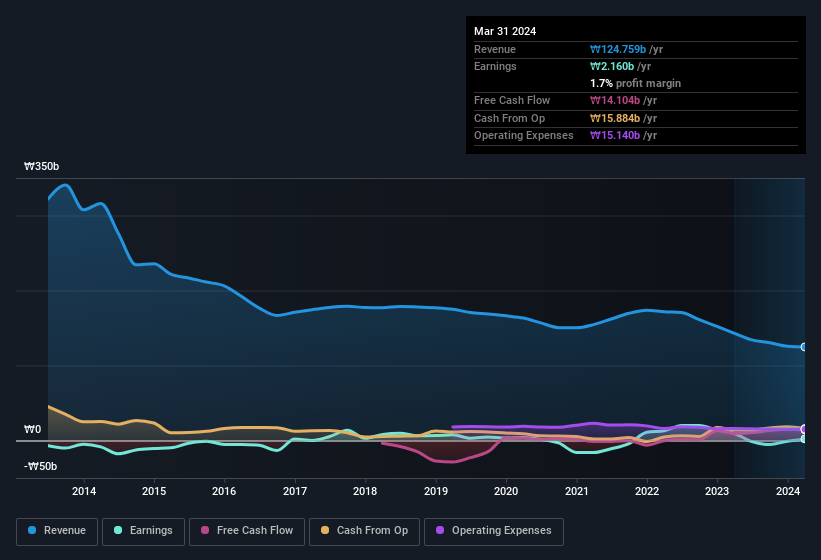Hide the Free Cash Flow series
821x560 pixels.
pos(247,531)
